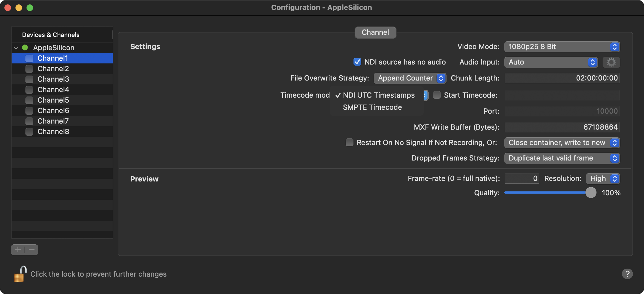
Task: Enable the Channel6 checkbox
Action: 29,111
